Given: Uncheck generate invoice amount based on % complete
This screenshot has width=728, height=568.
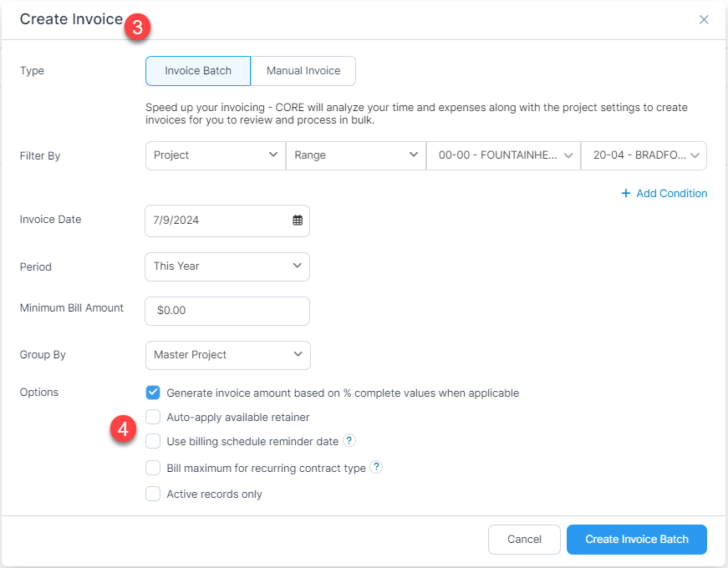Looking at the screenshot, I should tap(153, 393).
